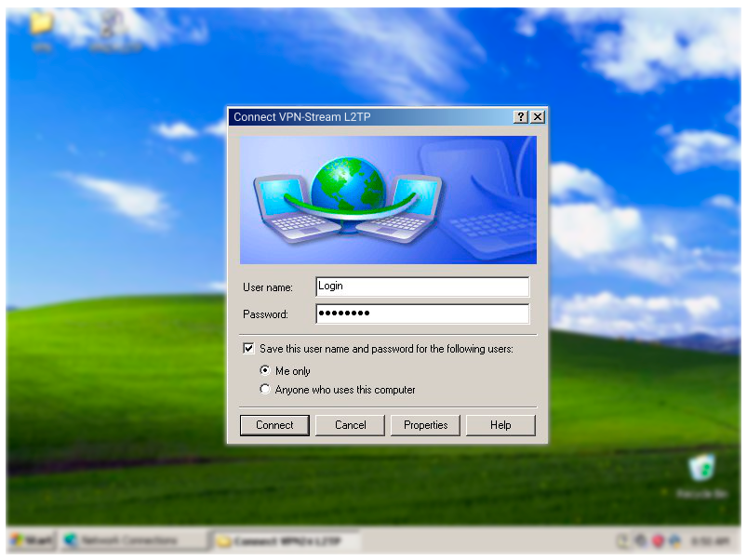The width and height of the screenshot is (747, 560).
Task: Cancel the VPN connection dialog
Action: click(350, 425)
